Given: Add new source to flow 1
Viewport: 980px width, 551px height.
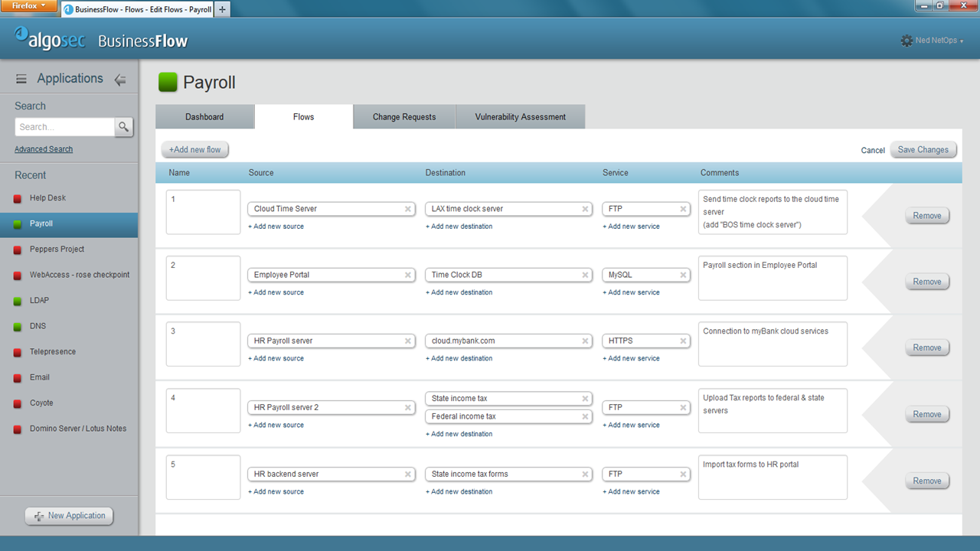Looking at the screenshot, I should [276, 227].
